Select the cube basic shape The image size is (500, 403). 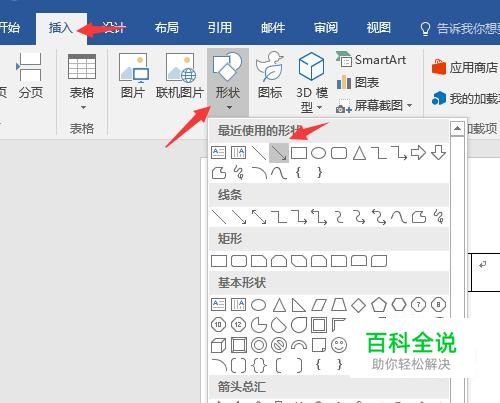click(219, 345)
